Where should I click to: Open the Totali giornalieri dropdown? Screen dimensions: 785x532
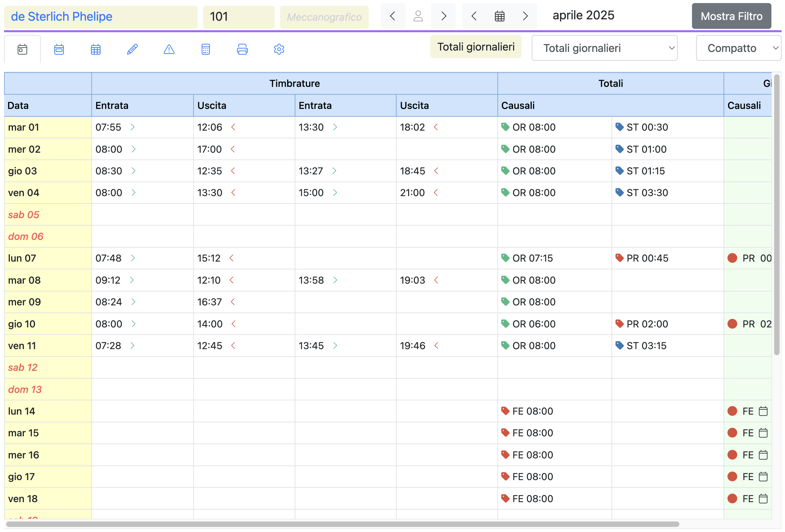tap(604, 48)
